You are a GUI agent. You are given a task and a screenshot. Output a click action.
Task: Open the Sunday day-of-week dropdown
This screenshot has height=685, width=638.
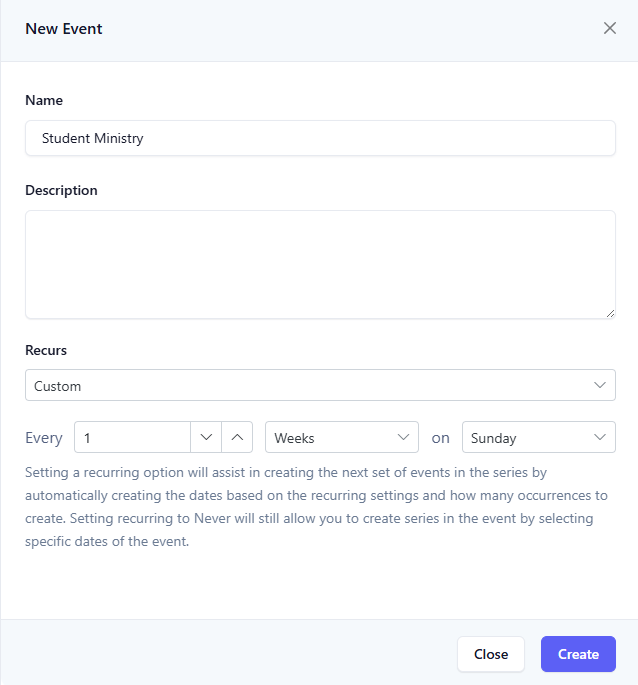(x=539, y=437)
